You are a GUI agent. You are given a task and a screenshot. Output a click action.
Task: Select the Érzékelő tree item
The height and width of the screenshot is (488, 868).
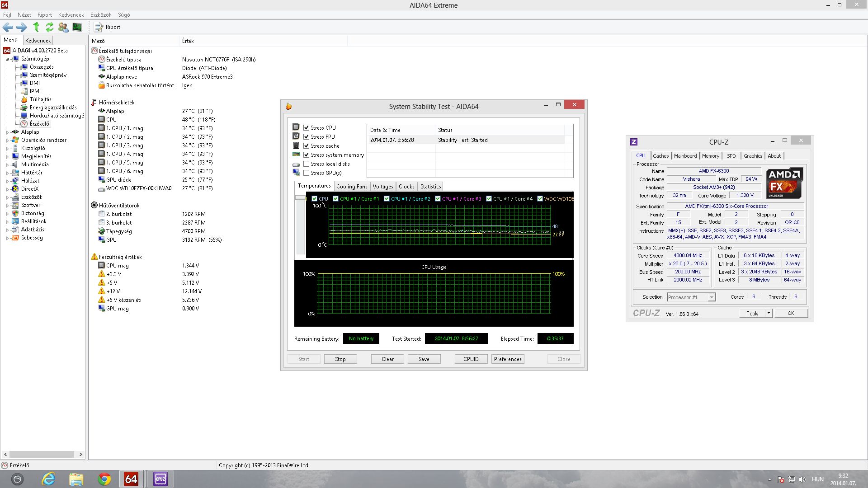click(x=39, y=124)
